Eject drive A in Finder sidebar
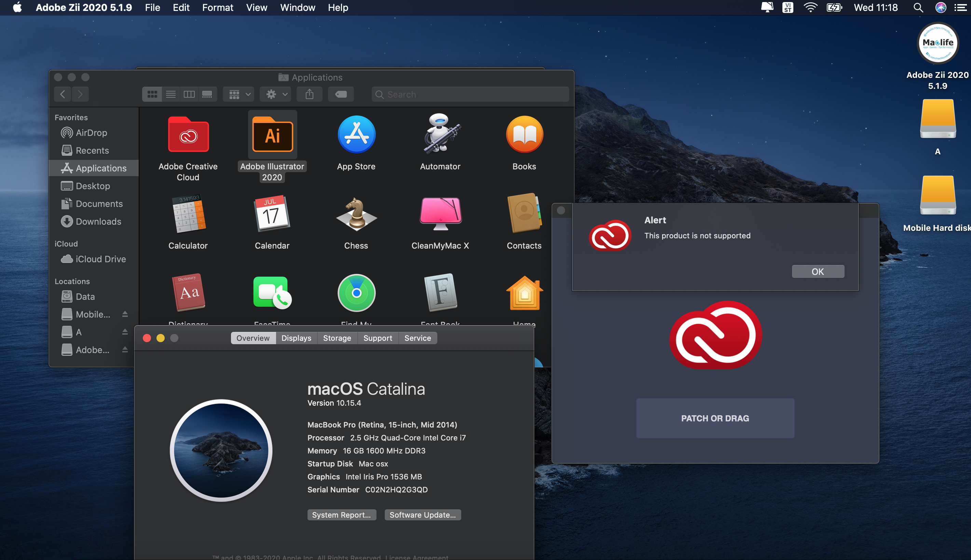Viewport: 971px width, 560px height. click(125, 332)
